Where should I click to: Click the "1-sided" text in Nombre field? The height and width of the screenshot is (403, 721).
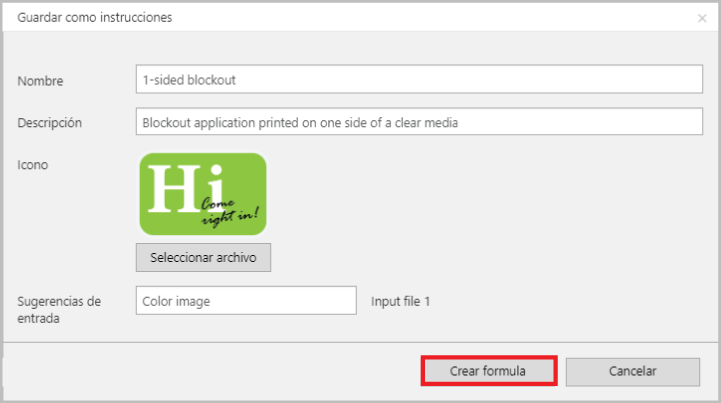click(x=163, y=80)
